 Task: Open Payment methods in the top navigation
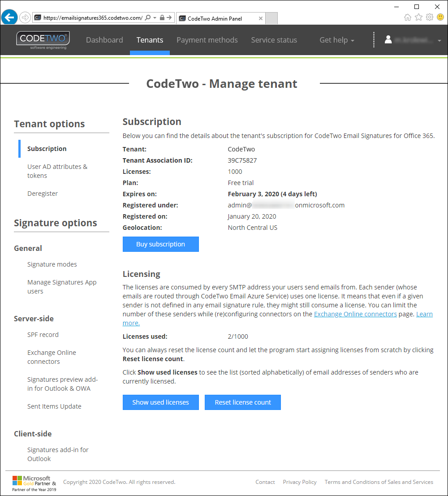click(207, 40)
